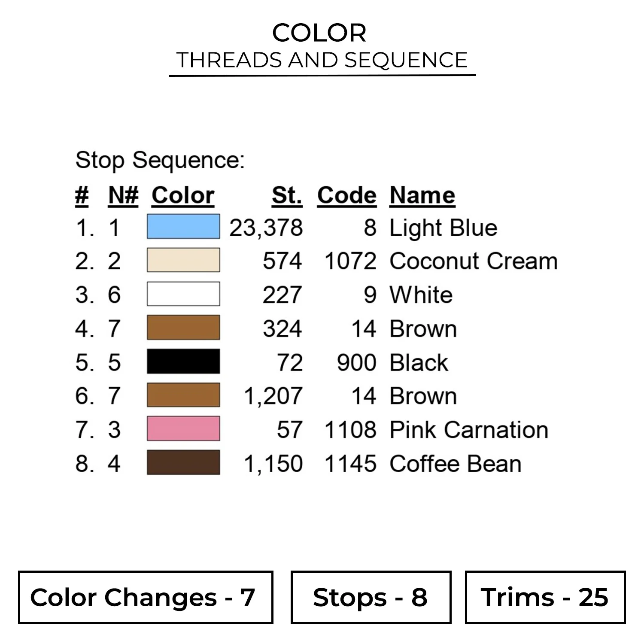Click the Stop Sequence label

(160, 160)
